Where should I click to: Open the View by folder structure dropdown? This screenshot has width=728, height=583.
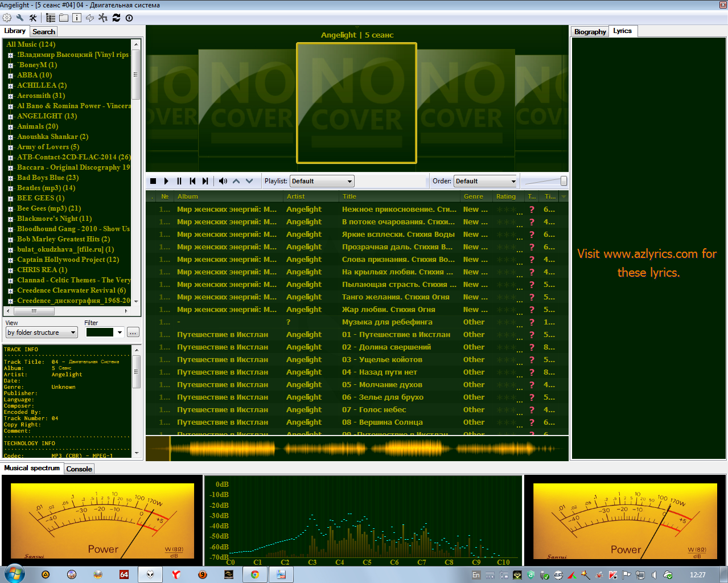pos(42,332)
